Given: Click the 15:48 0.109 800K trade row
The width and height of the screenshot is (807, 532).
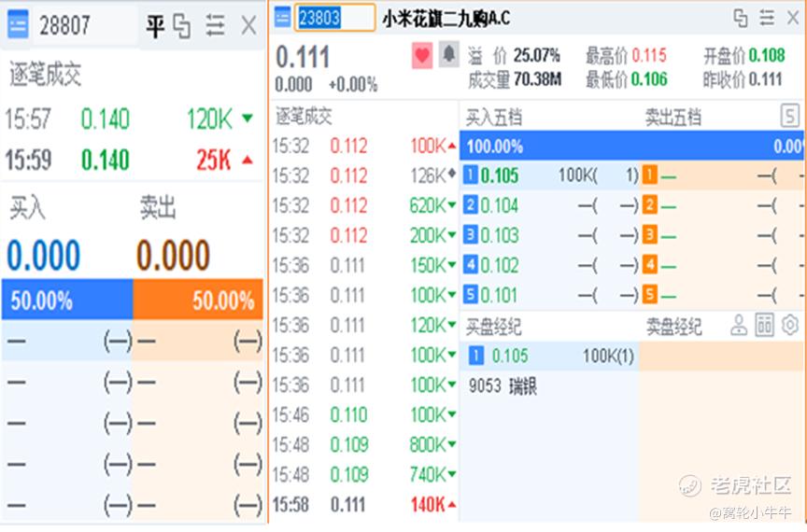Looking at the screenshot, I should [364, 444].
